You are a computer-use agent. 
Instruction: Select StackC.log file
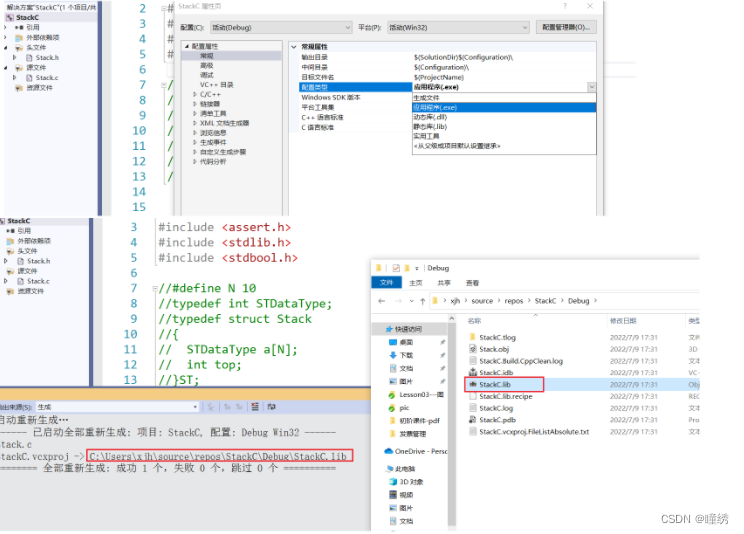coord(496,408)
